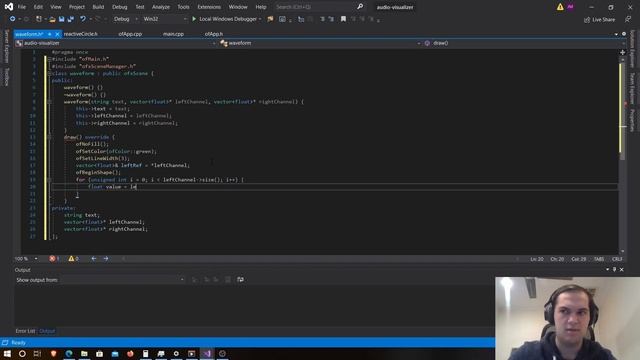The height and width of the screenshot is (360, 640).
Task: Open the Server Explorer side tab
Action: pos(6,47)
